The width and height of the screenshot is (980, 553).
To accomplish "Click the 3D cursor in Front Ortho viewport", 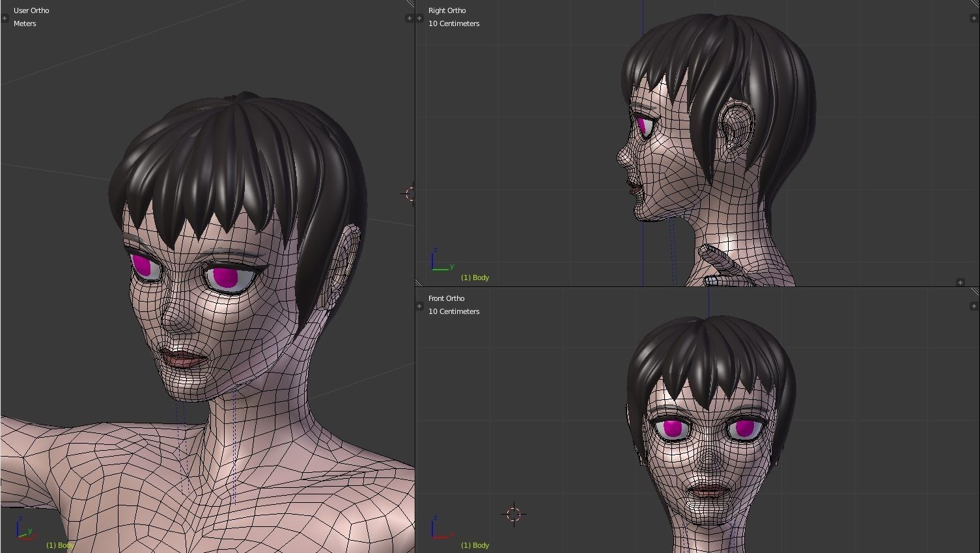I will [x=514, y=515].
